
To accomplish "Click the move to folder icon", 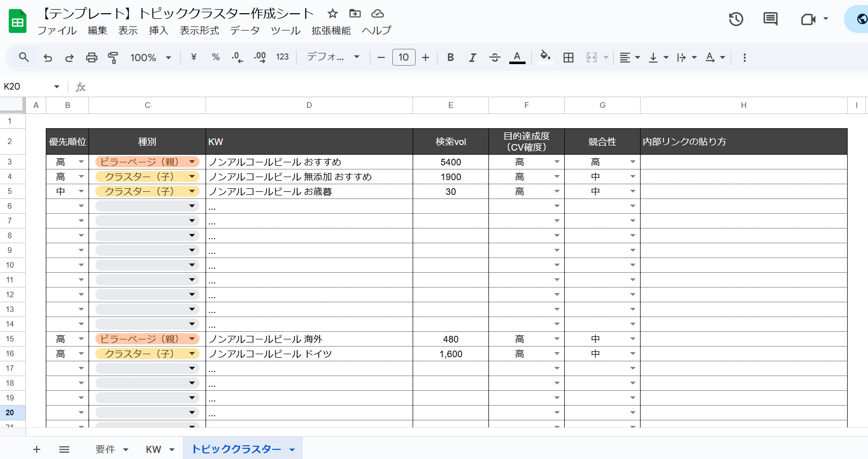I will (x=355, y=14).
